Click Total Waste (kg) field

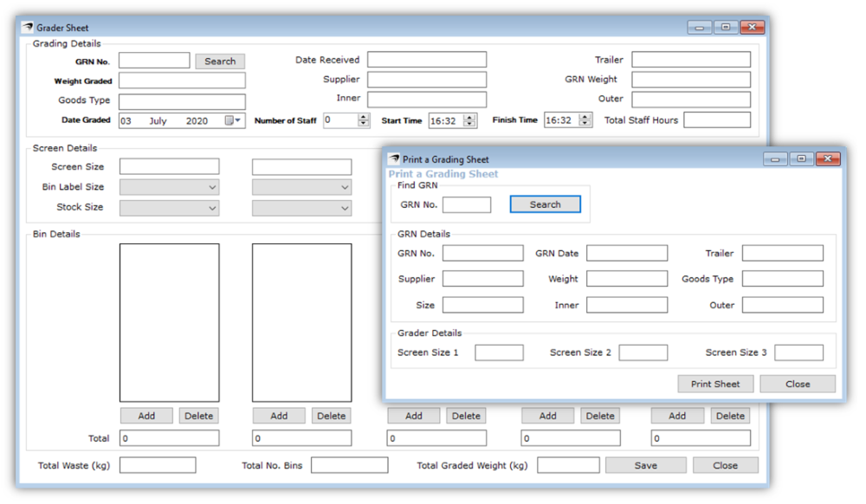[x=158, y=465]
